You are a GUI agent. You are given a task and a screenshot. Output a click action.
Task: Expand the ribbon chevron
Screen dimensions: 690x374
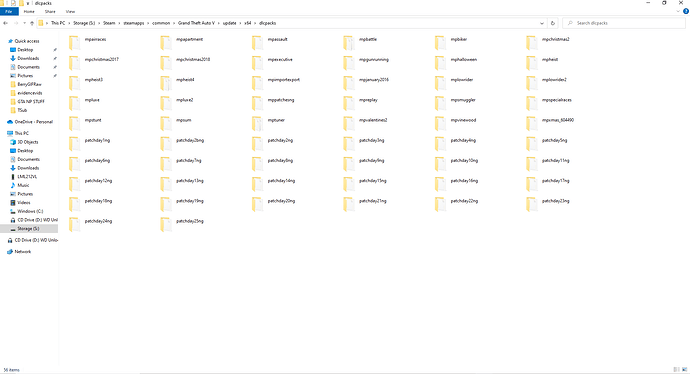(x=678, y=11)
